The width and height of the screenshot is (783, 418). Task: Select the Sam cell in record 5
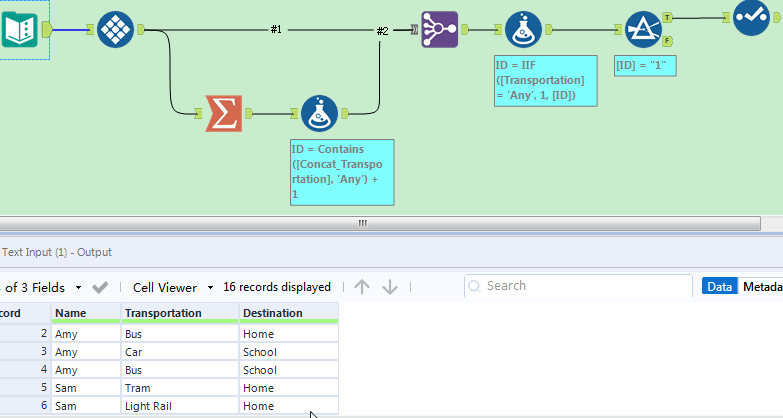tap(86, 388)
